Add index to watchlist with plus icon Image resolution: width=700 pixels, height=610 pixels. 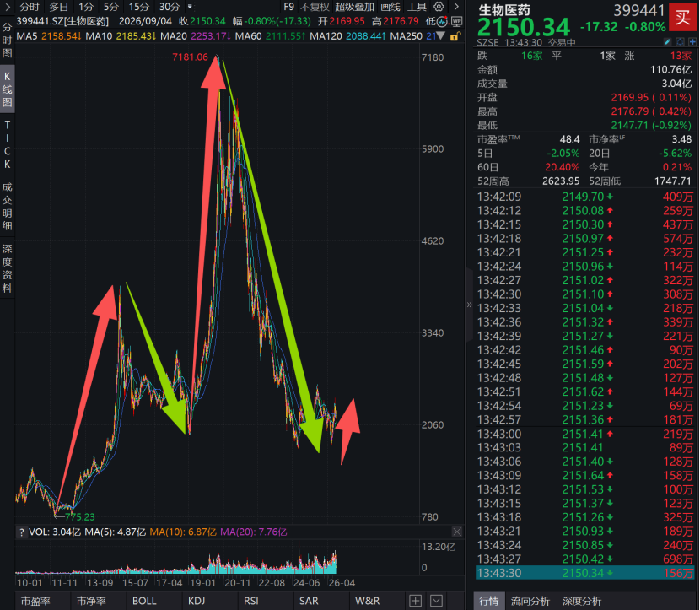coord(692,42)
